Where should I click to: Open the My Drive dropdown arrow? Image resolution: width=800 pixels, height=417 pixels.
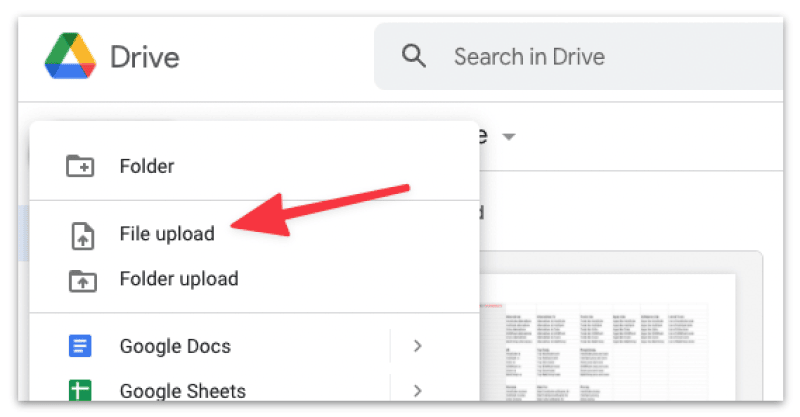508,137
